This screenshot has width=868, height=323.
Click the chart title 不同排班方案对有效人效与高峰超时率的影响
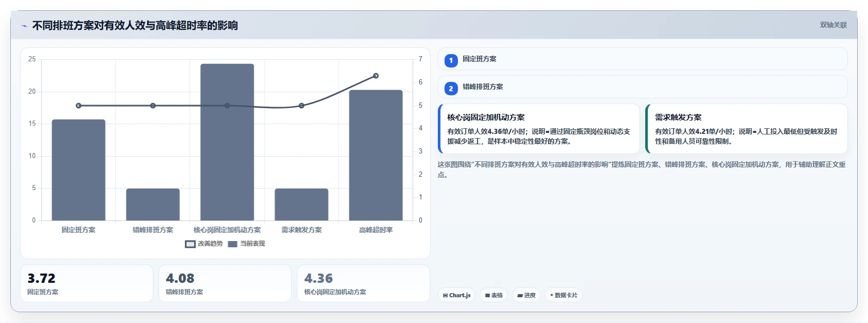pos(135,25)
